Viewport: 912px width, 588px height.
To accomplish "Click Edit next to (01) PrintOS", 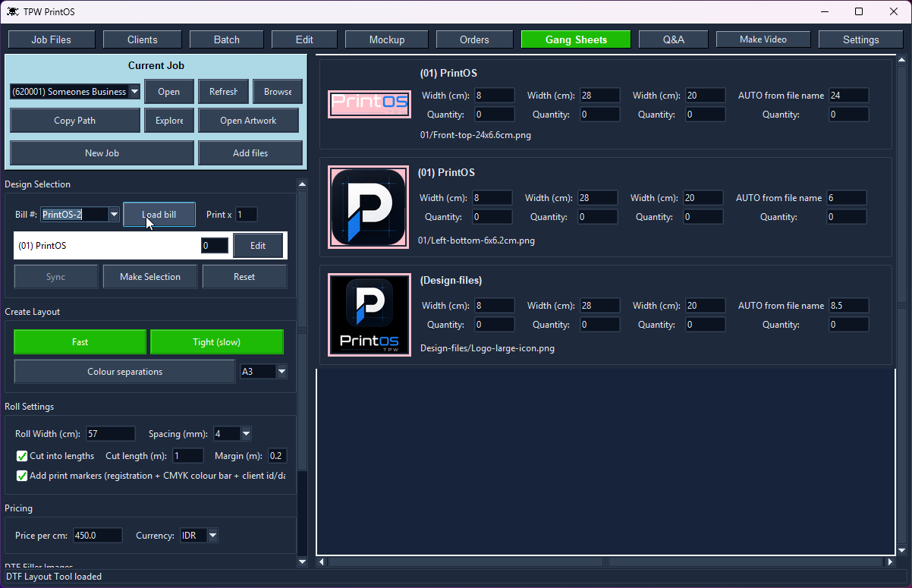I will point(258,246).
